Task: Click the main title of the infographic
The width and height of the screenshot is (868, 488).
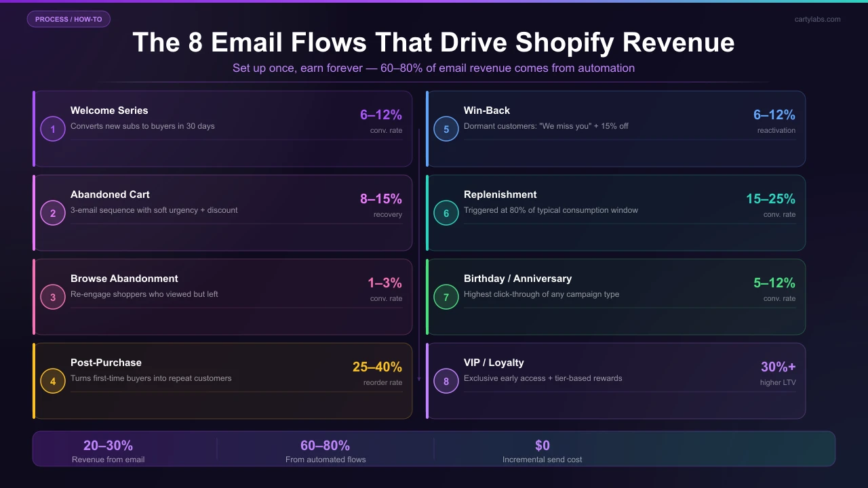Action: 434,42
